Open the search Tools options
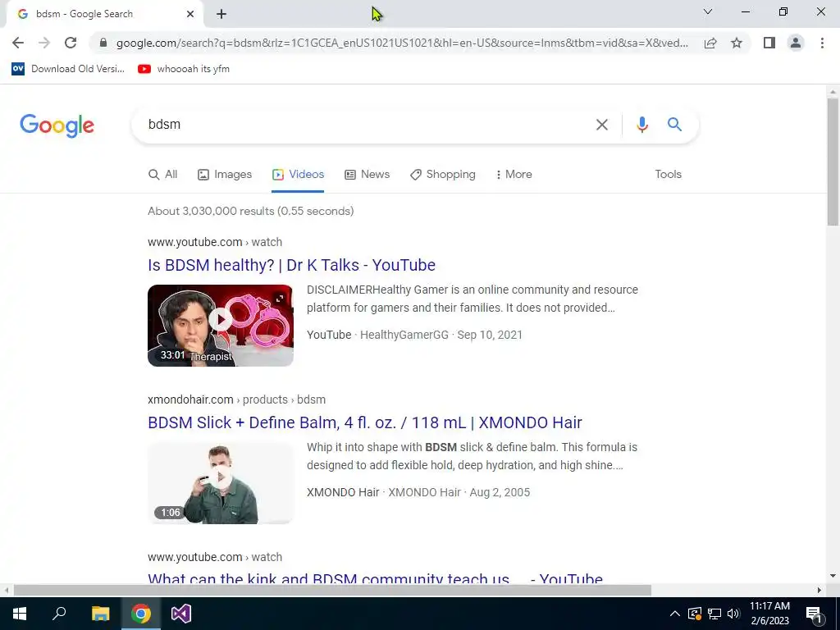The height and width of the screenshot is (630, 840). (x=668, y=174)
